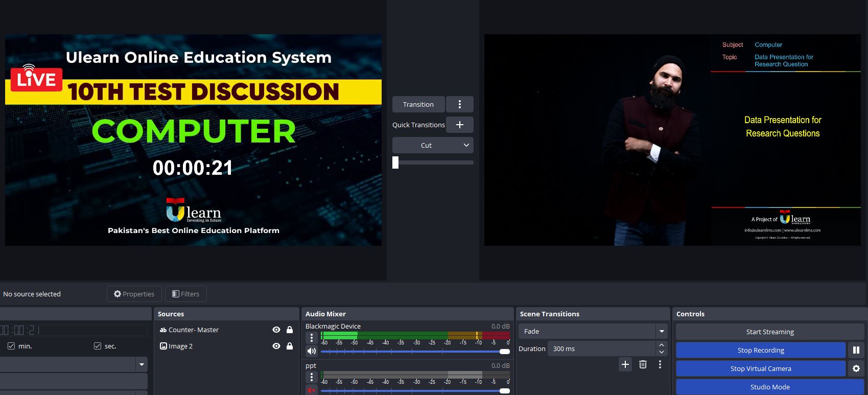Adjust the ppt volume slider
Screen dimensions: 868x395
(x=415, y=391)
